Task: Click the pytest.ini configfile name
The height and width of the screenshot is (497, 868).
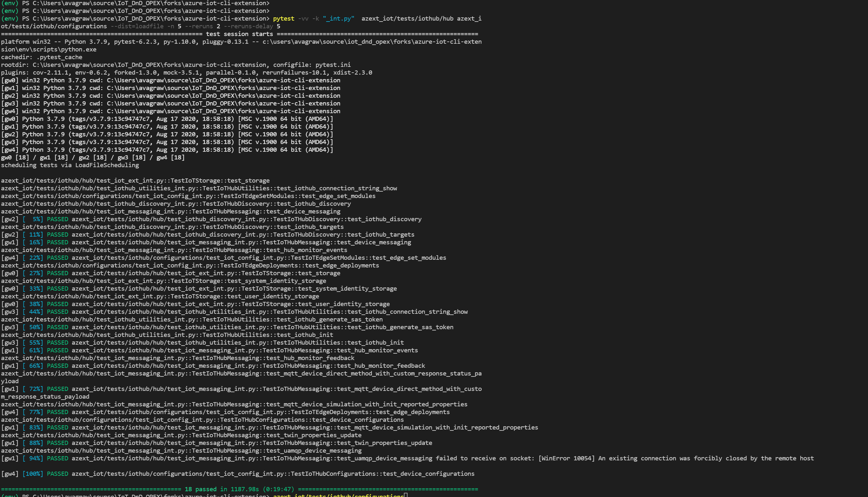Action: 333,65
